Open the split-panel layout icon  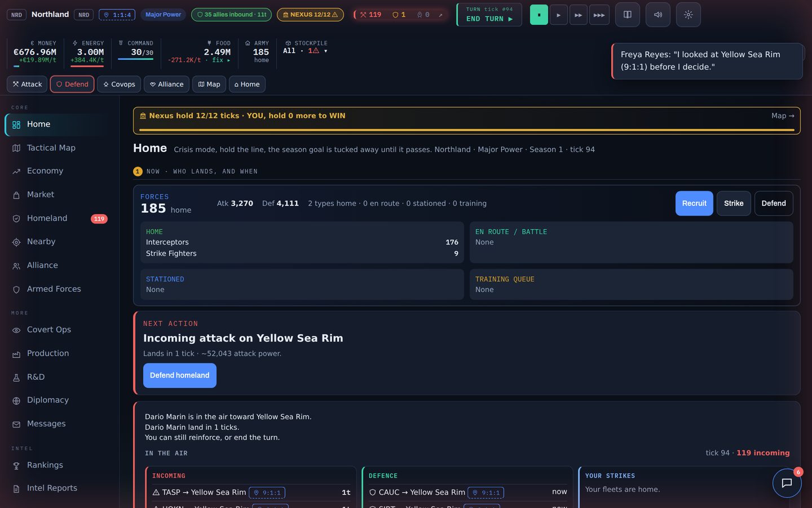click(627, 15)
